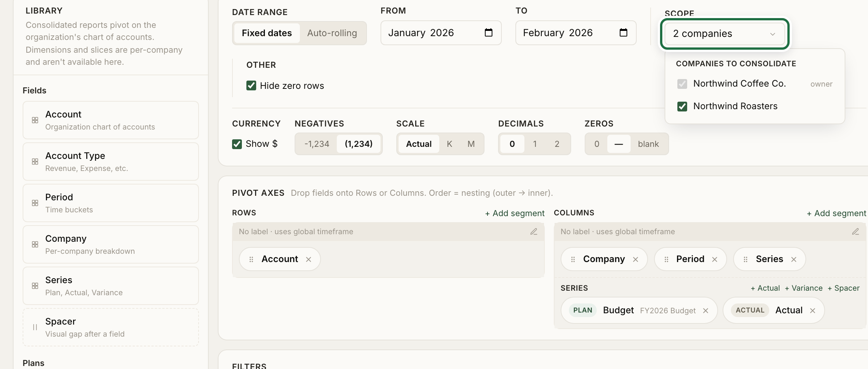Image resolution: width=868 pixels, height=369 pixels.
Task: Click the grid icon on the Account Type card
Action: tap(35, 162)
